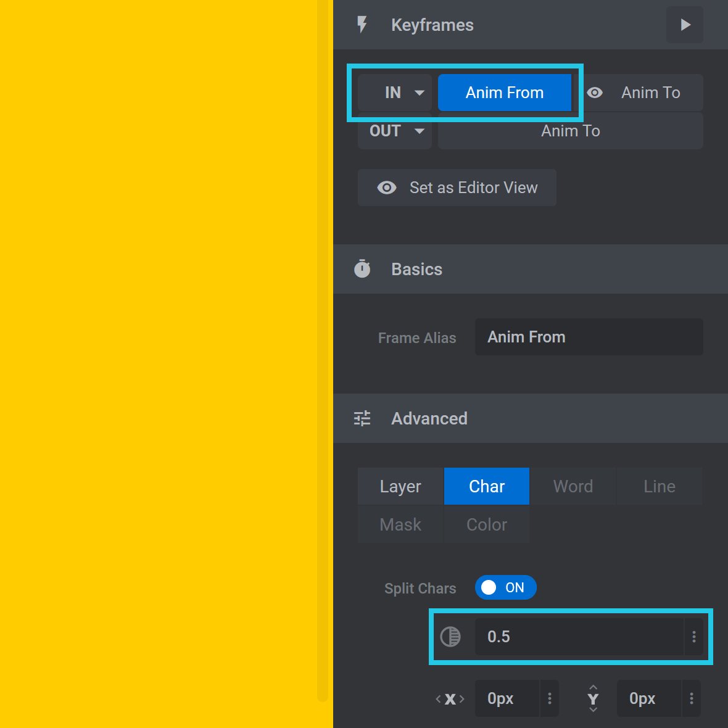Click Set as Editor View button
The height and width of the screenshot is (728, 728).
point(457,188)
